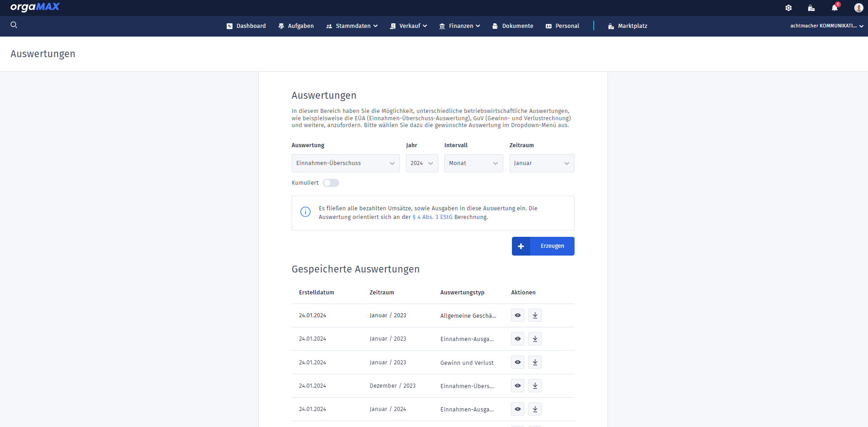
Task: Preview the Januar 2024 Einnahmen-Ausga... report
Action: [x=517, y=409]
